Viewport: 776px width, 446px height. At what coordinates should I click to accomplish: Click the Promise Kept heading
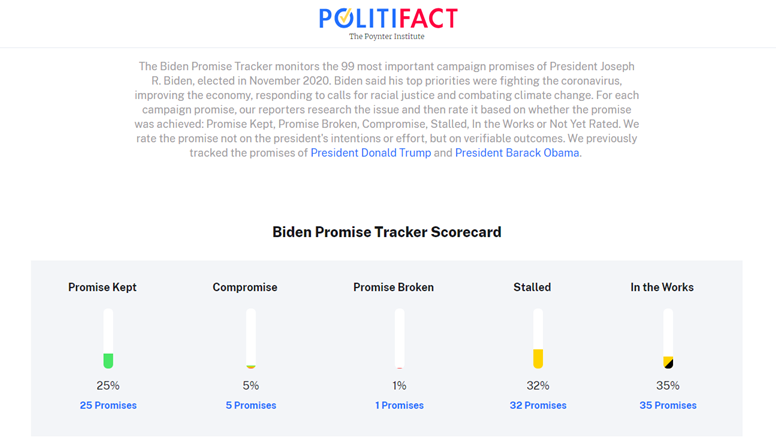[x=102, y=287]
